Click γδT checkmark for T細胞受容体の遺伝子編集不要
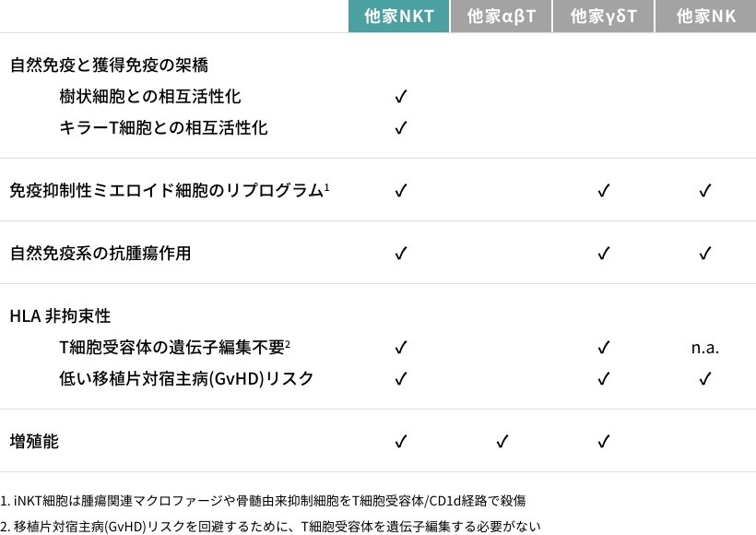Image resolution: width=756 pixels, height=535 pixels. pyautogui.click(x=604, y=348)
